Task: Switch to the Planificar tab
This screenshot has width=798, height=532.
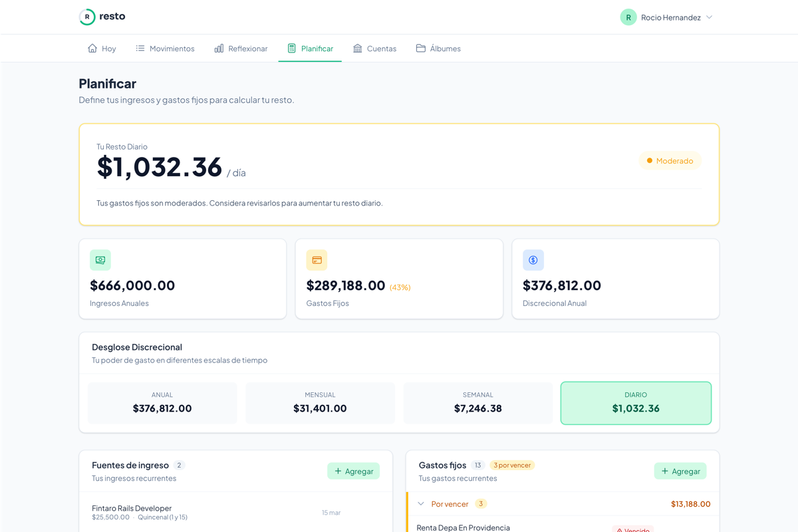Action: coord(310,49)
